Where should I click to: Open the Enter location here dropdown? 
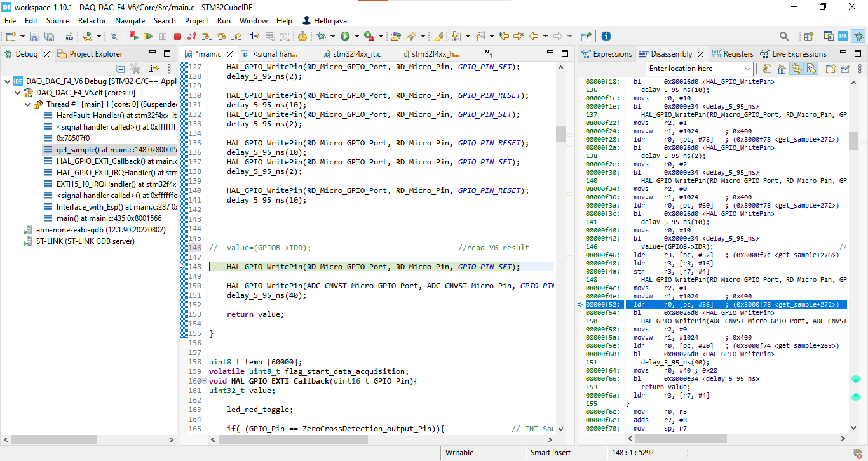(747, 69)
